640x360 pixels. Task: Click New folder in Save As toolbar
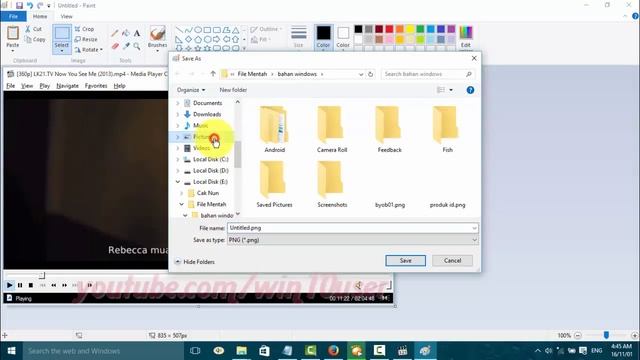click(x=233, y=90)
